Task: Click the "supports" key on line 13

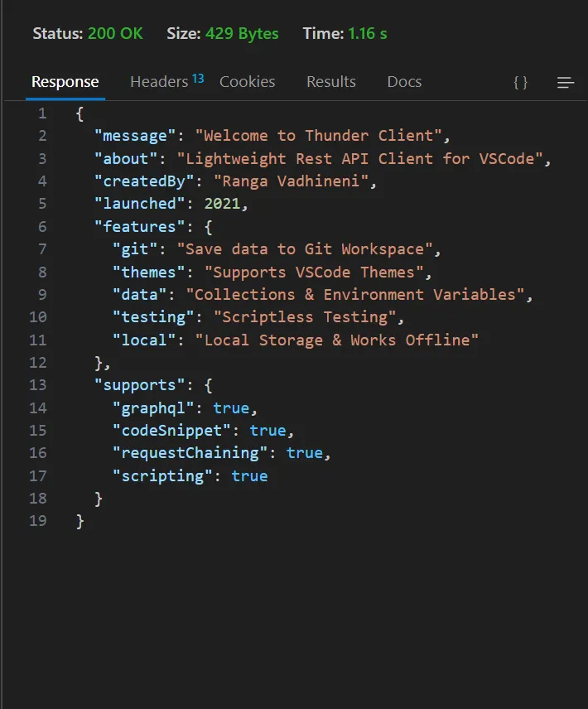Action: click(139, 385)
